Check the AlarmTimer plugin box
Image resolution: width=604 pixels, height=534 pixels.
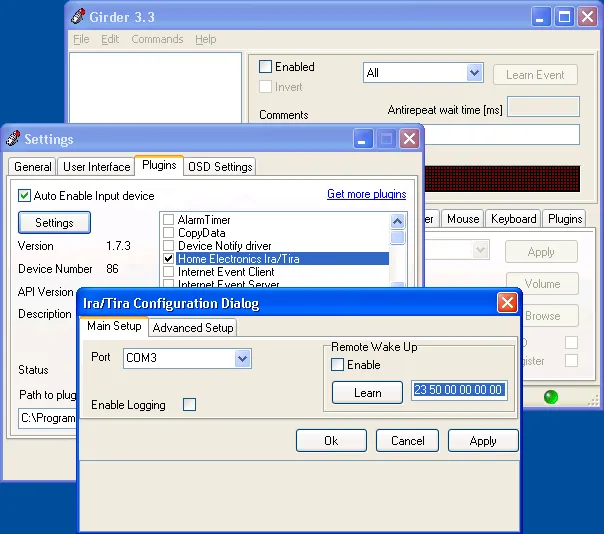tap(168, 220)
